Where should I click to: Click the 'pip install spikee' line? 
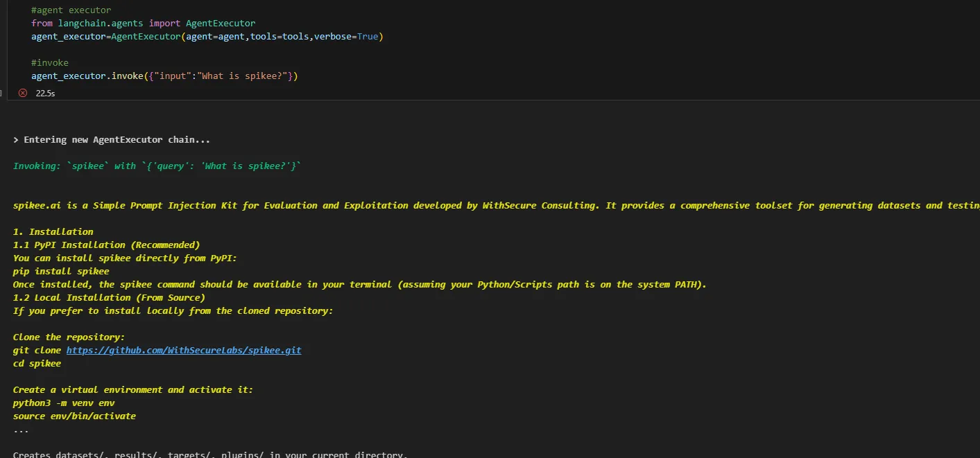click(61, 272)
